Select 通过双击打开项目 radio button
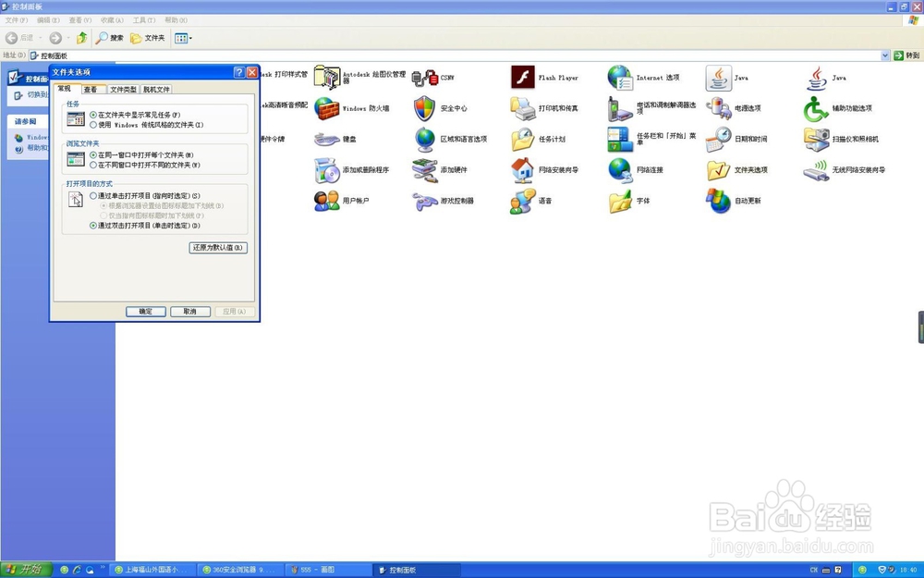The width and height of the screenshot is (924, 578). [93, 226]
